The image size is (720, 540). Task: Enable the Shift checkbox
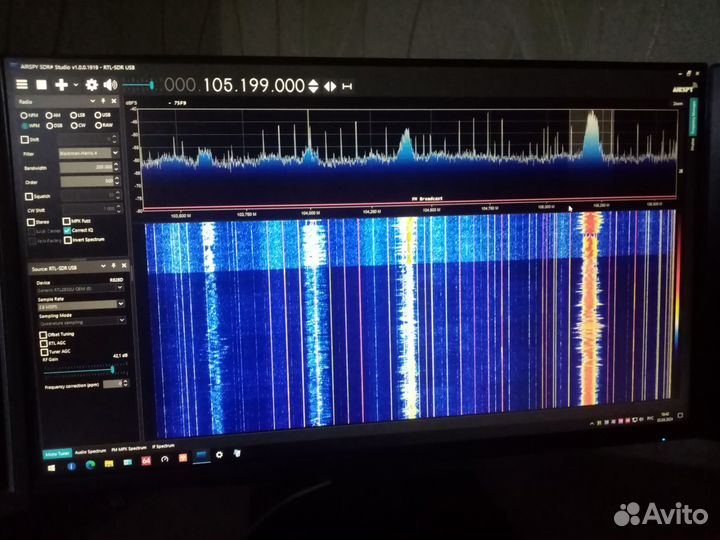[25, 139]
